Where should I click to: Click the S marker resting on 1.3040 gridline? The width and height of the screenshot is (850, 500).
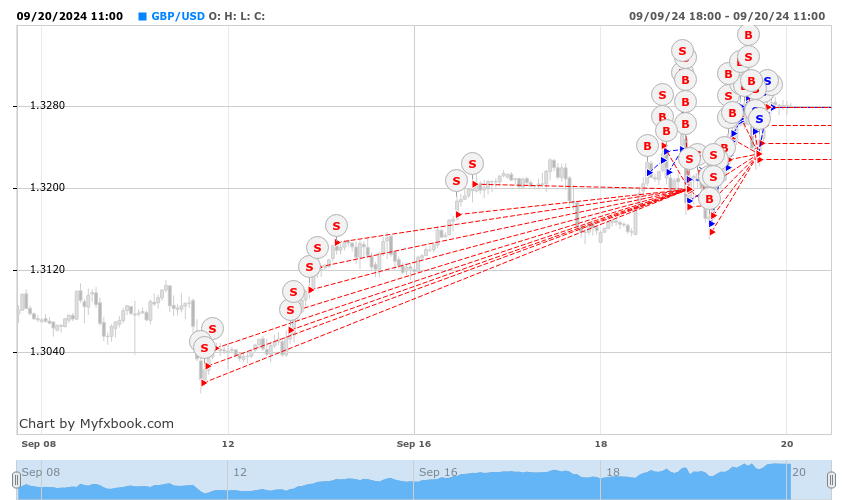point(204,348)
